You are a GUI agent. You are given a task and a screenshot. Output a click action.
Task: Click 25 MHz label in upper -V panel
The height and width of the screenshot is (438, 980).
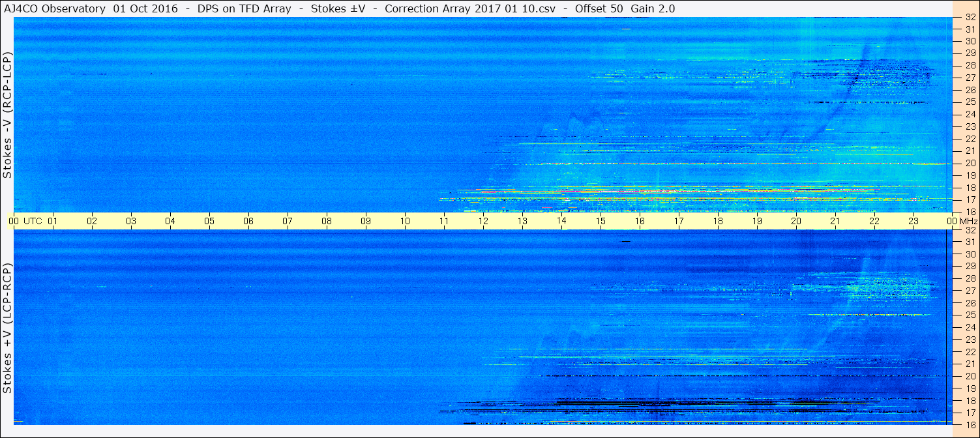coord(970,102)
